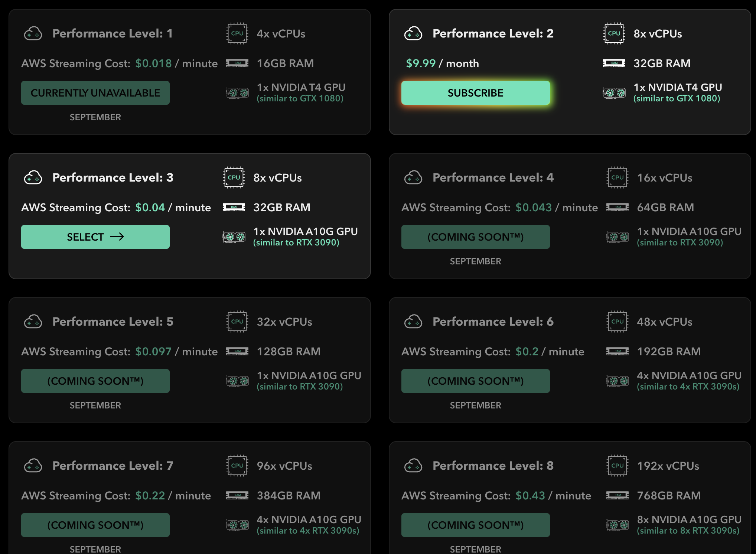The width and height of the screenshot is (756, 554).
Task: Click Coming Soon button in Level 8 card
Action: pos(475,525)
